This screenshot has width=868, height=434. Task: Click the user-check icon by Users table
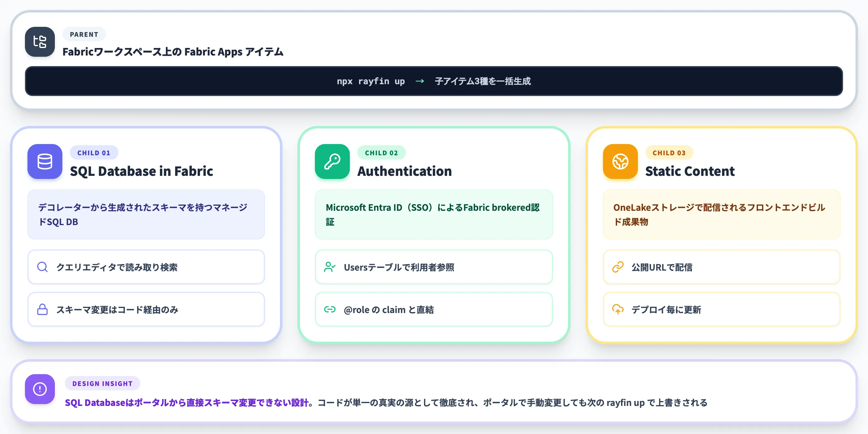pyautogui.click(x=330, y=267)
